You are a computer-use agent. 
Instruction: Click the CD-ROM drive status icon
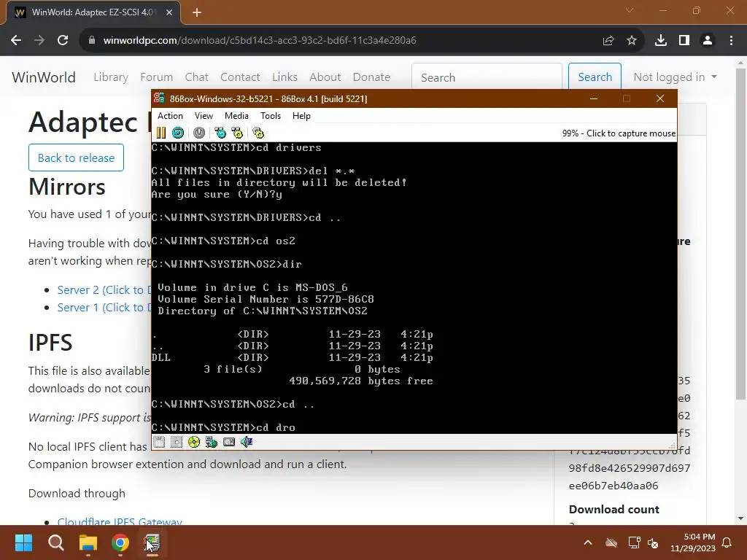194,443
